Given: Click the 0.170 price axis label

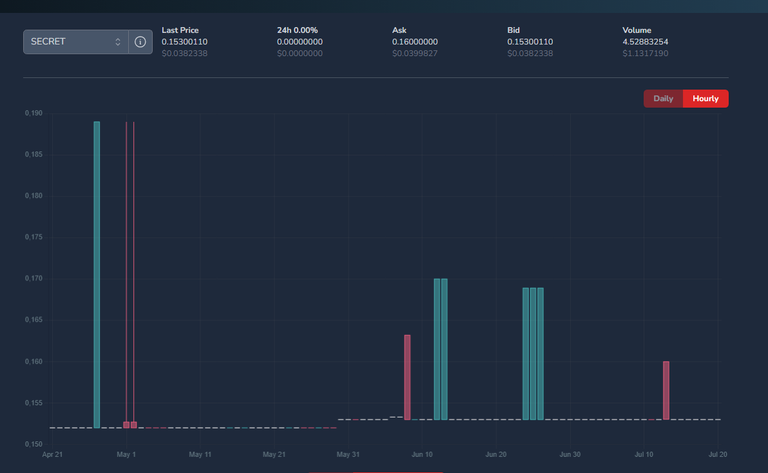Looking at the screenshot, I should click(x=33, y=278).
